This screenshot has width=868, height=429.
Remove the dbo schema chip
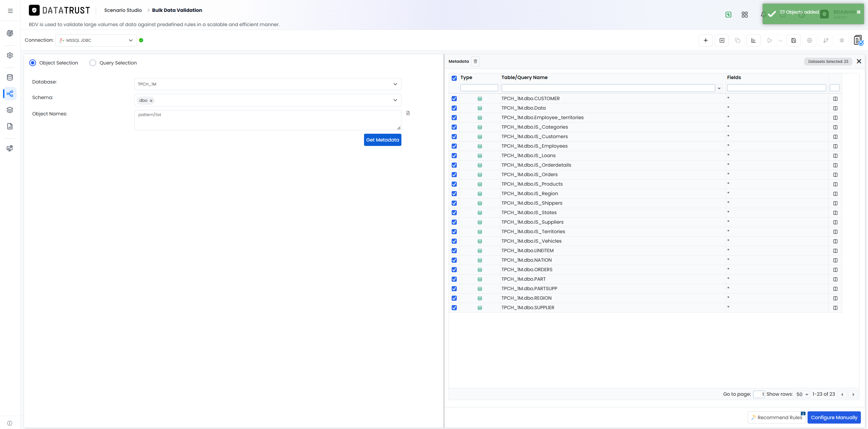pos(151,101)
